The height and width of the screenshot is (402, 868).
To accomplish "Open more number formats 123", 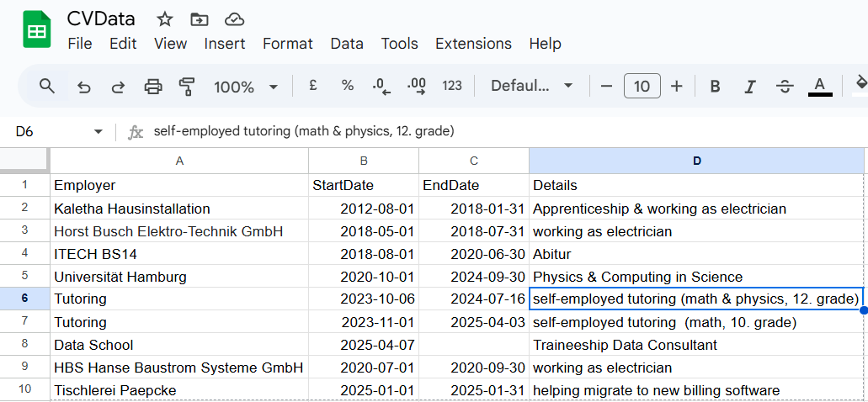I will point(452,86).
